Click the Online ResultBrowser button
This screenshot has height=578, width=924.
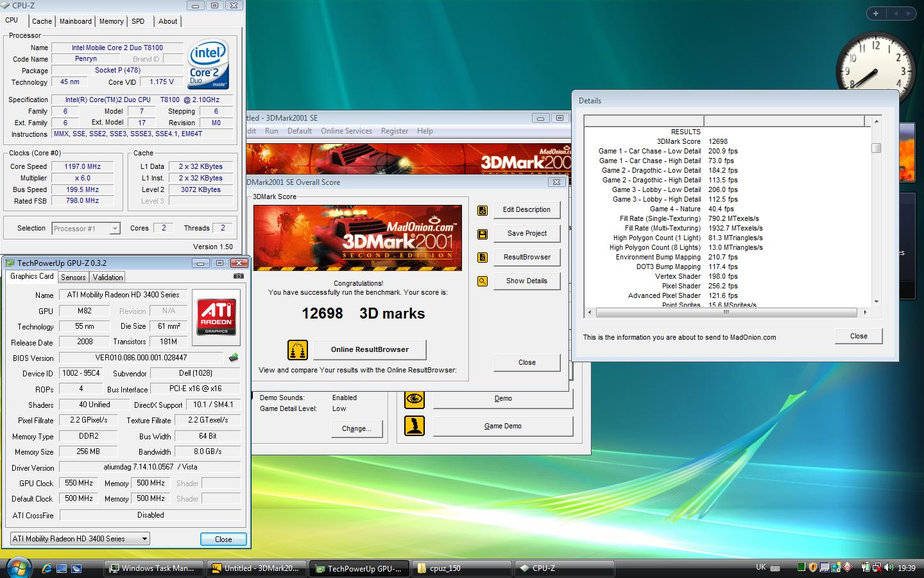(370, 350)
